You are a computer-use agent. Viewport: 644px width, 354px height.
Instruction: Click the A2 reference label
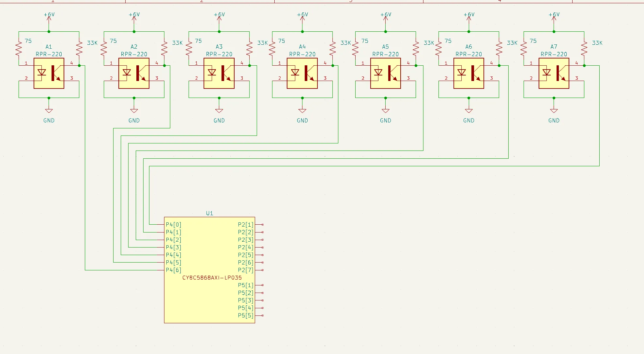click(134, 47)
